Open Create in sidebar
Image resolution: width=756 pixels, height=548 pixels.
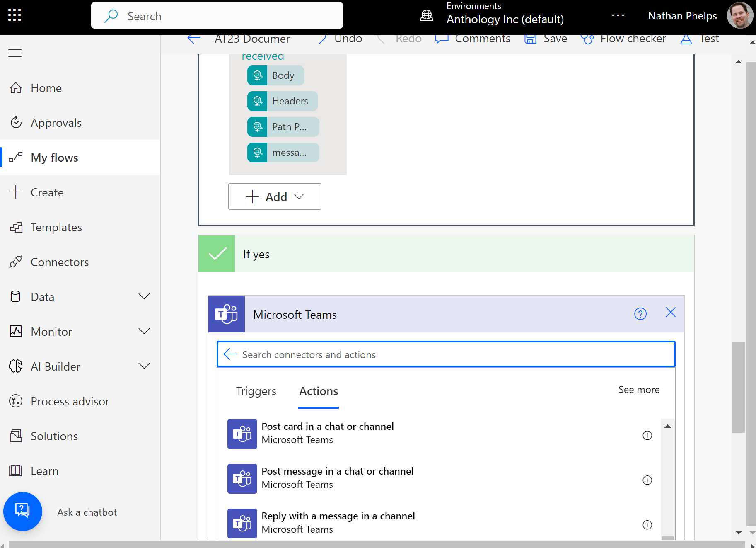80,192
